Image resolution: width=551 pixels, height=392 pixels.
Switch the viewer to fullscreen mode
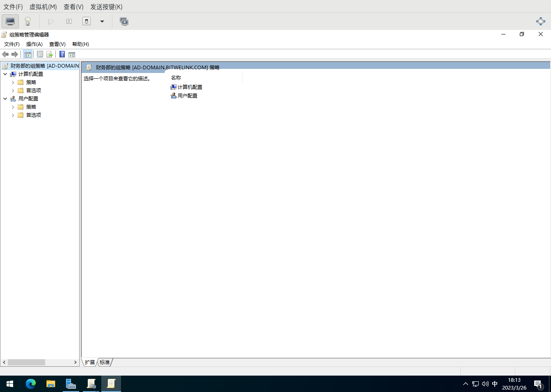(x=540, y=21)
